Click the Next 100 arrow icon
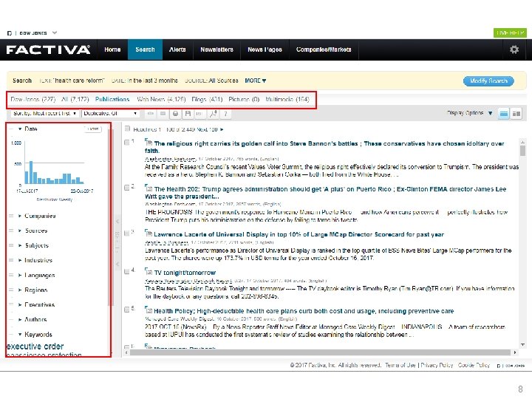 [222, 129]
